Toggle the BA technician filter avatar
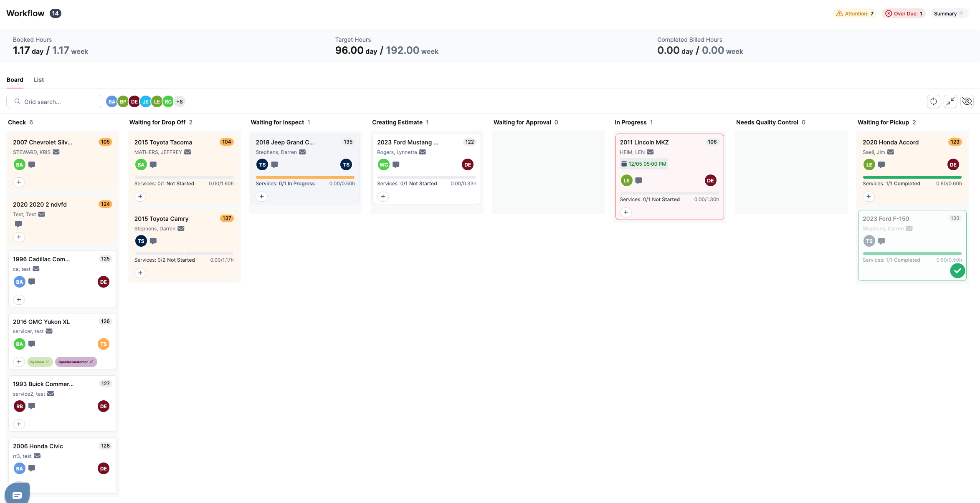The width and height of the screenshot is (980, 503). click(111, 101)
